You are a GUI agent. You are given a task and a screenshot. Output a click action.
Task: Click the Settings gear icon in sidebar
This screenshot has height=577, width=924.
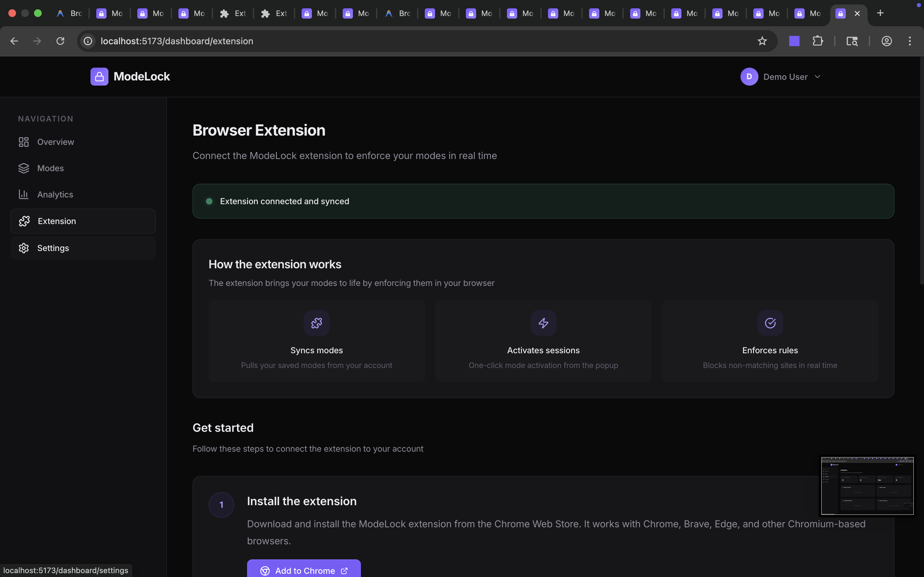tap(24, 248)
